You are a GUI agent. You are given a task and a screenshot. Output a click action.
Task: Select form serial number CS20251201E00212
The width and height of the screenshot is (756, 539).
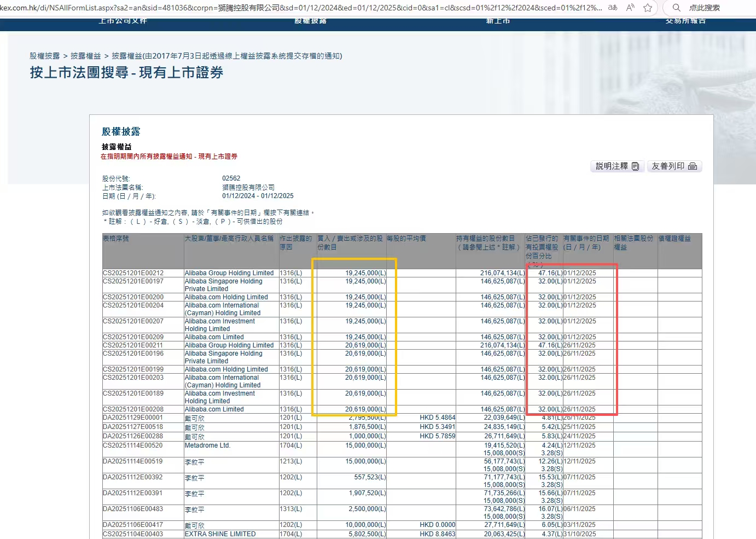[x=133, y=273]
